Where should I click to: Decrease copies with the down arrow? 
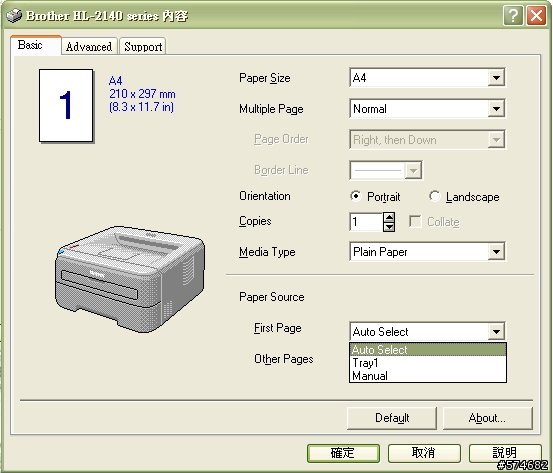(x=389, y=227)
